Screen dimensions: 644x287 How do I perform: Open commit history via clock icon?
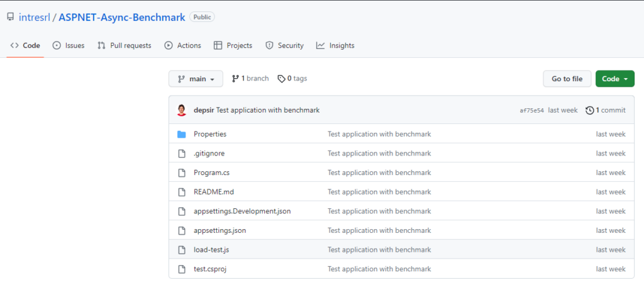[x=590, y=110]
